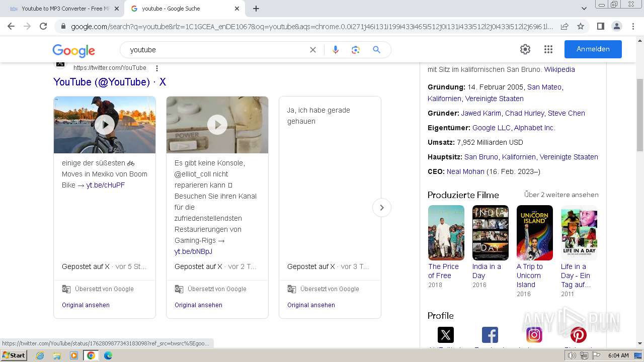Screen dimensions: 644x362
Task: Click Gepostet auf X on first card
Action: coord(86,266)
